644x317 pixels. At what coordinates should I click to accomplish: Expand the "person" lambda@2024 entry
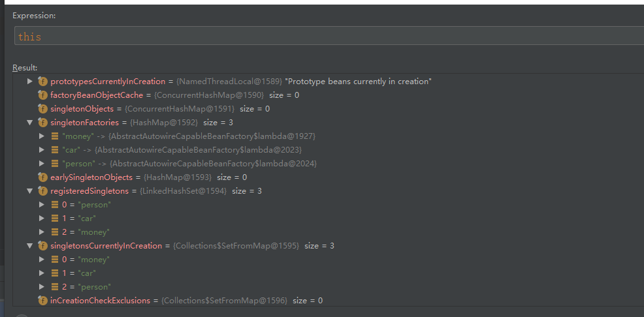[x=42, y=164]
